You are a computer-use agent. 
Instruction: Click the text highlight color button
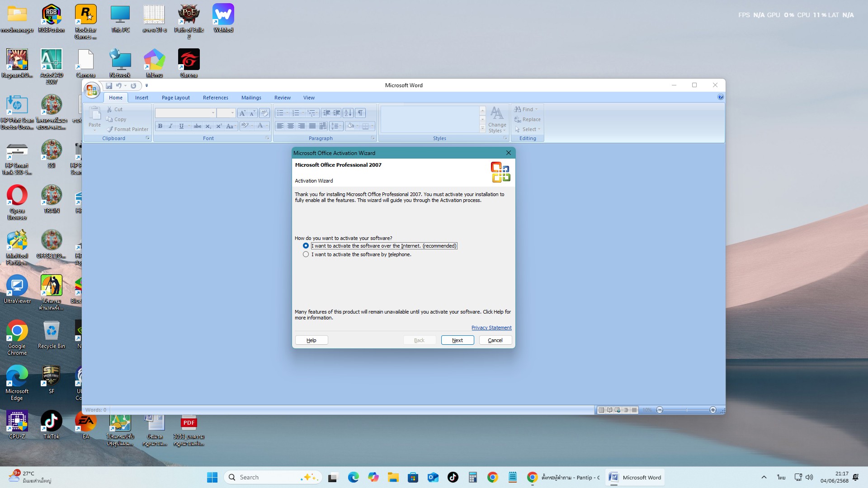(245, 126)
